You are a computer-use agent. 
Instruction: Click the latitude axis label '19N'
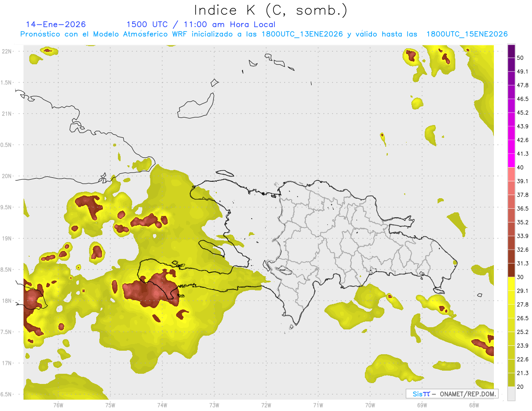click(x=8, y=239)
